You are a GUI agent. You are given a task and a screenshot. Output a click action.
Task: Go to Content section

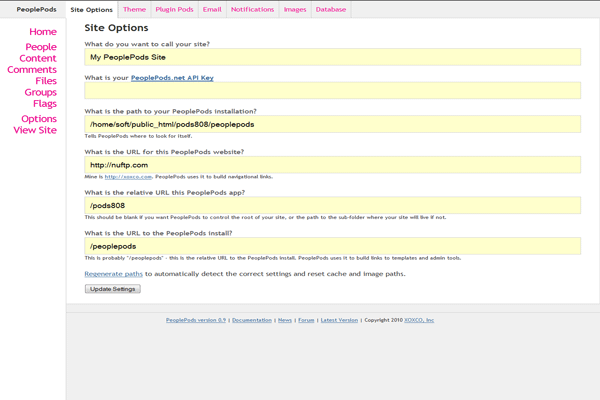38,59
